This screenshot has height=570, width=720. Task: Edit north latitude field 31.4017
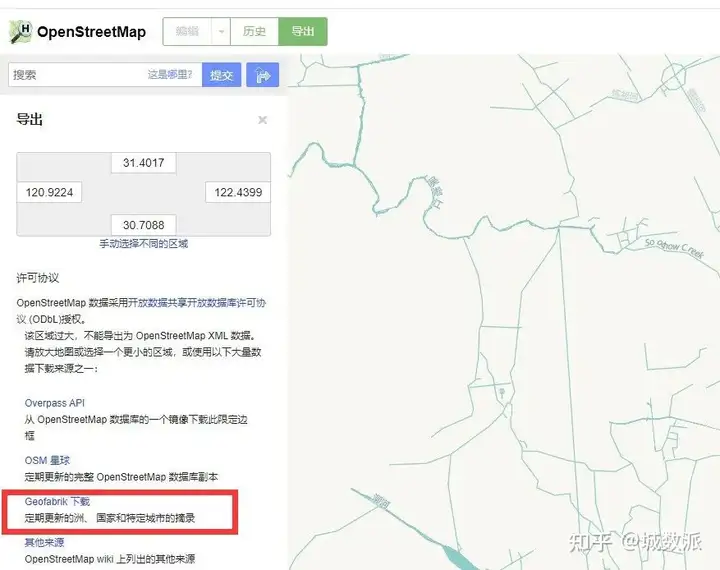coord(144,163)
